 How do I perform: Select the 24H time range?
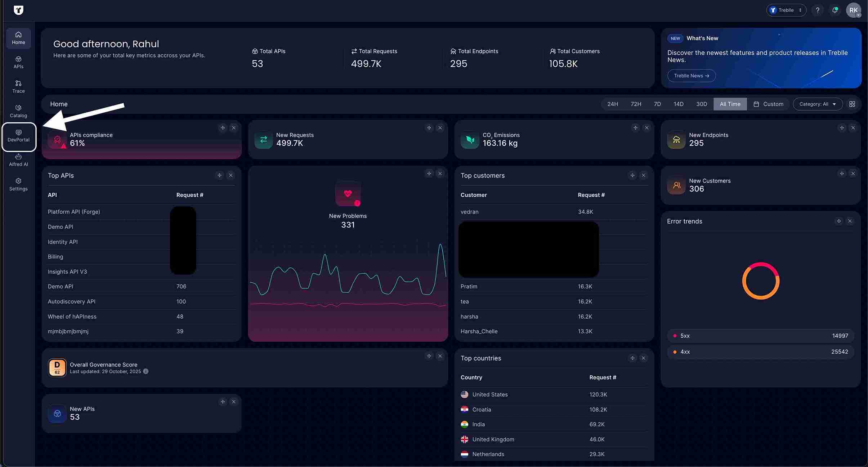click(x=612, y=104)
